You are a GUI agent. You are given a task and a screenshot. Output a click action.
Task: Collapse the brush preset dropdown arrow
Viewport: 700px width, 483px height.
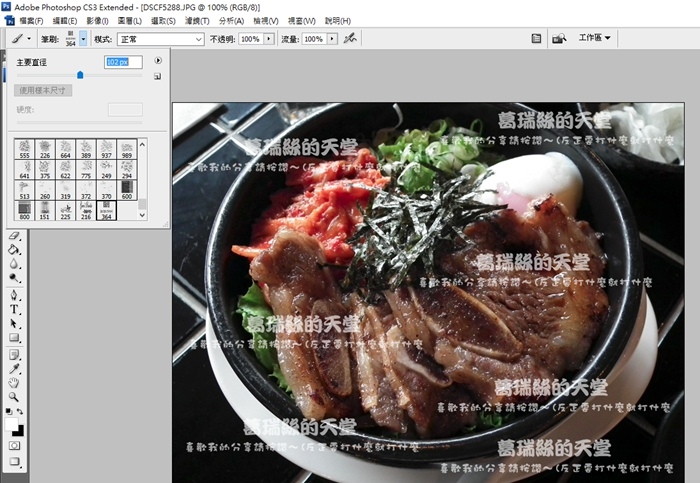[83, 39]
